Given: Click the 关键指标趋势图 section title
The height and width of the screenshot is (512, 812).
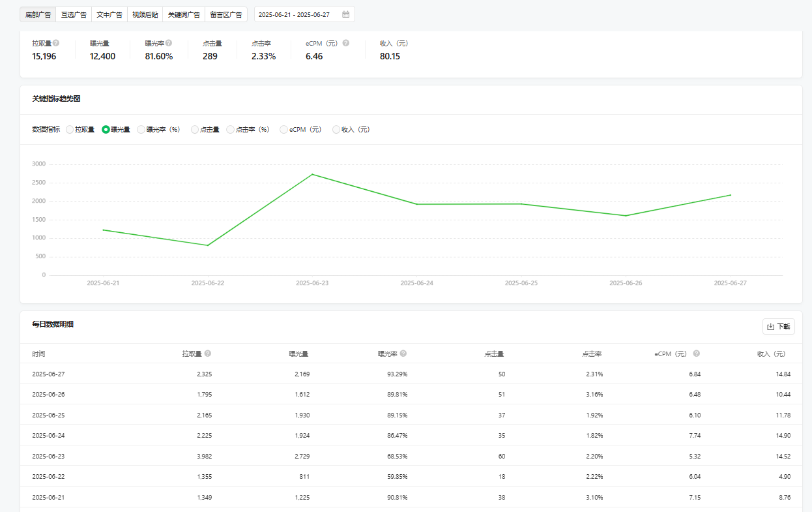Looking at the screenshot, I should 56,99.
